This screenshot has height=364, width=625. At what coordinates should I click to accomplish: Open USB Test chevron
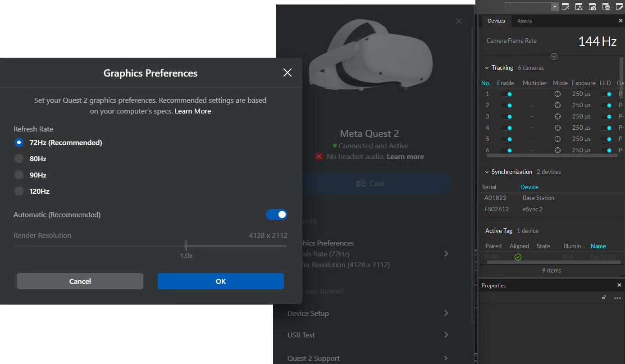446,335
